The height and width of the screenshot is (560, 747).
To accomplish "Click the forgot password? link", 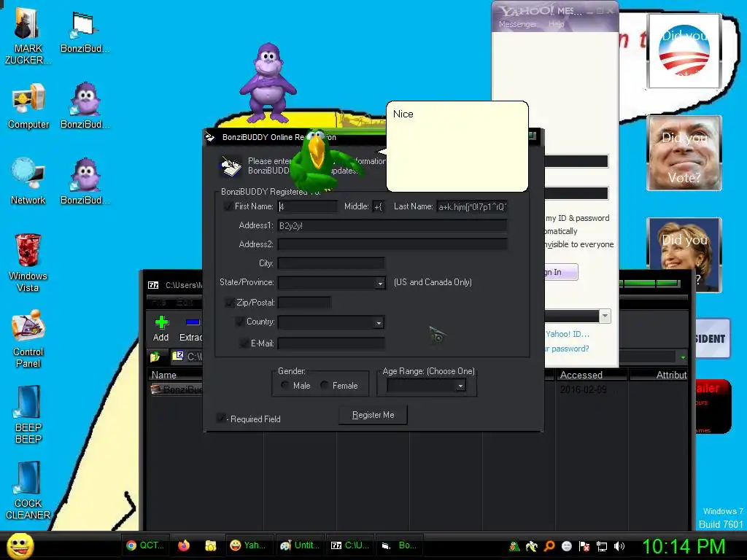I will (567, 349).
